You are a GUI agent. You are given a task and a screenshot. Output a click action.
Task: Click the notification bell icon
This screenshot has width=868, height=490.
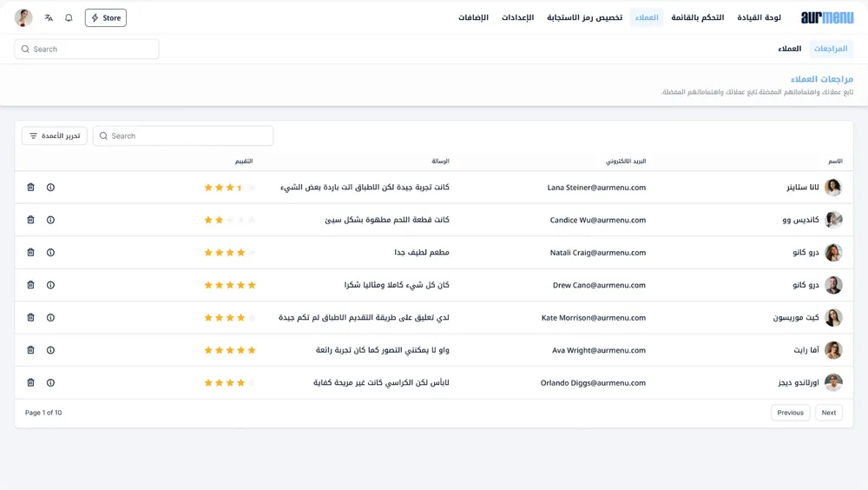click(69, 17)
